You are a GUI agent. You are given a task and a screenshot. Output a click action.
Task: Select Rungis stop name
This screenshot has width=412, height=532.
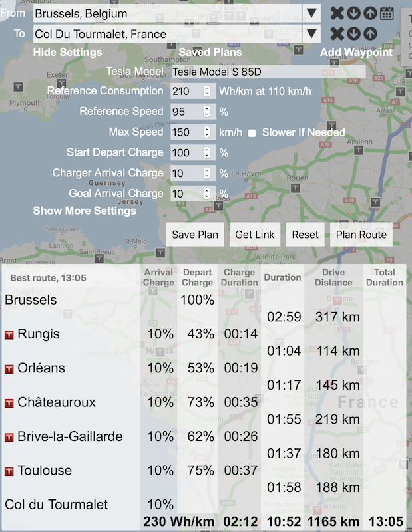click(39, 334)
